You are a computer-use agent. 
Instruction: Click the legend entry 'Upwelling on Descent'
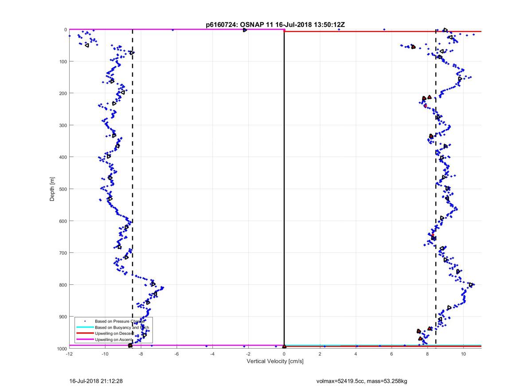114,333
